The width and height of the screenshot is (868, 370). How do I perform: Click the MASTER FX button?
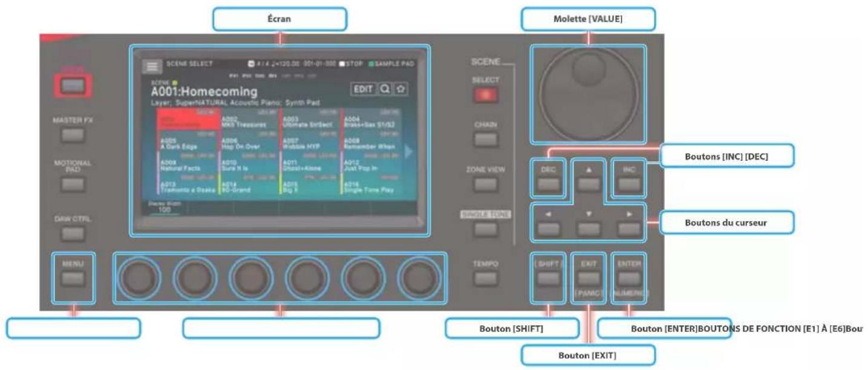73,135
